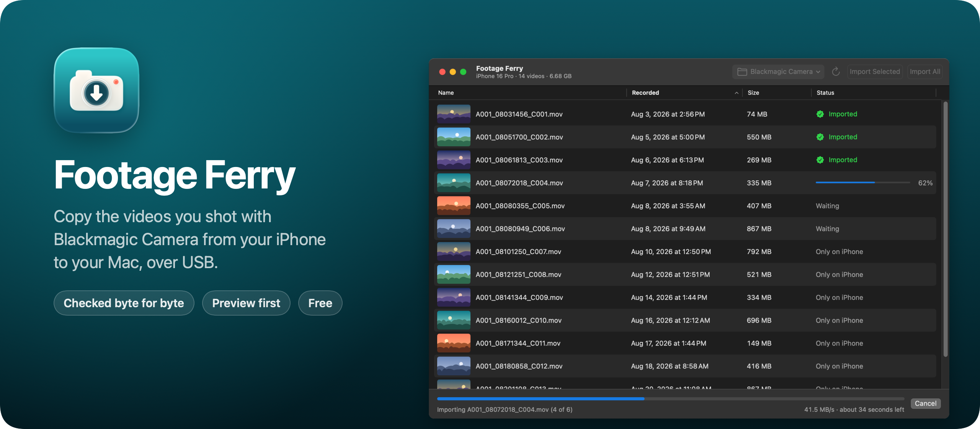Click the Preview first pill
980x429 pixels.
[246, 303]
